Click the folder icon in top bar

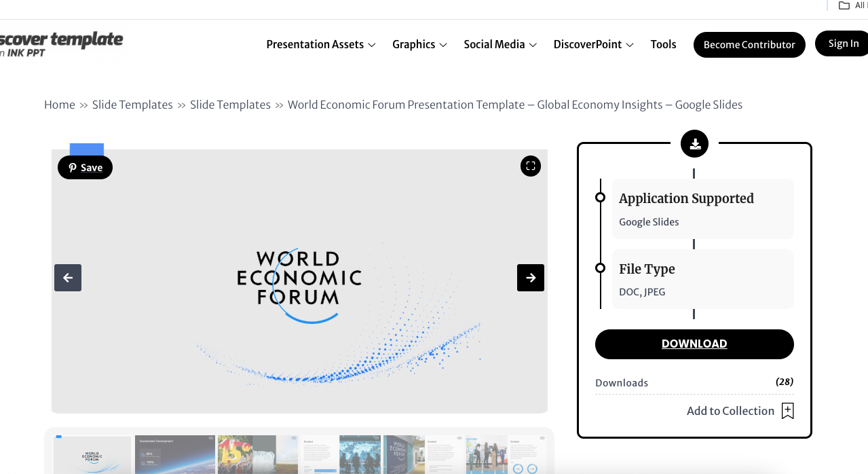coord(844,5)
